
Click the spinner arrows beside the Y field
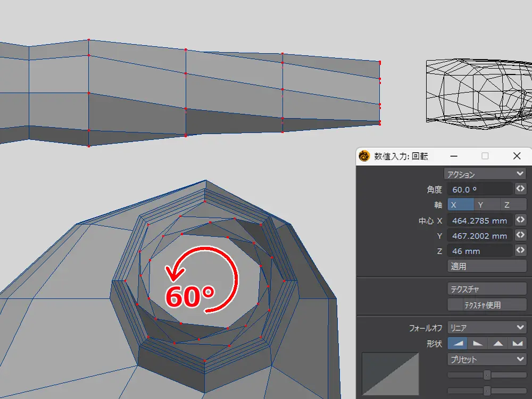click(520, 235)
